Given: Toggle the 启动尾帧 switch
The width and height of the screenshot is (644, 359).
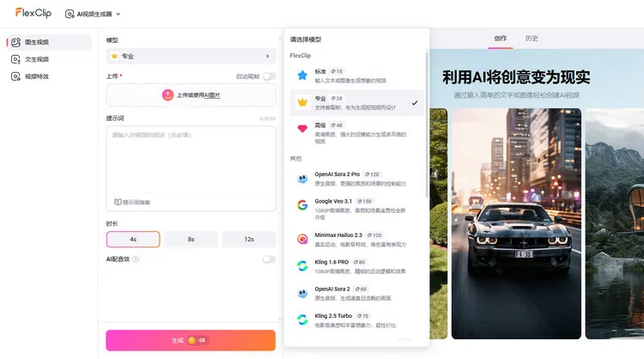Looking at the screenshot, I should (269, 76).
